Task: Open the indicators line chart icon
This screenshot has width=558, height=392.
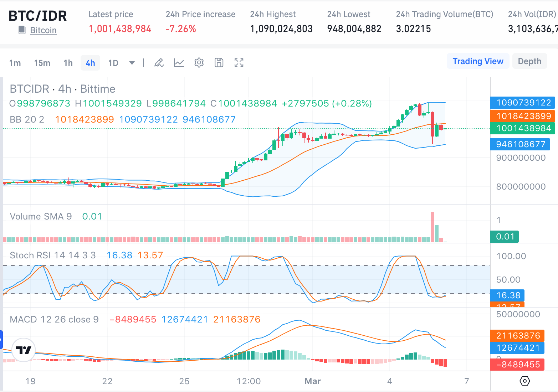Action: [179, 63]
